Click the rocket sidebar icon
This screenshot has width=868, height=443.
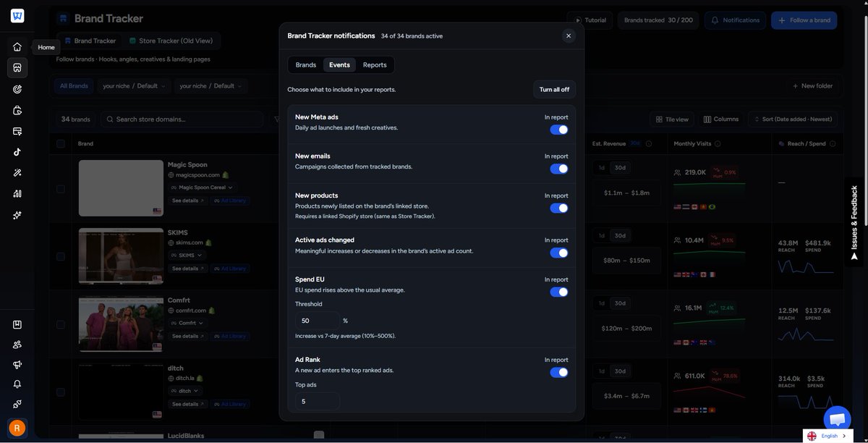click(17, 404)
